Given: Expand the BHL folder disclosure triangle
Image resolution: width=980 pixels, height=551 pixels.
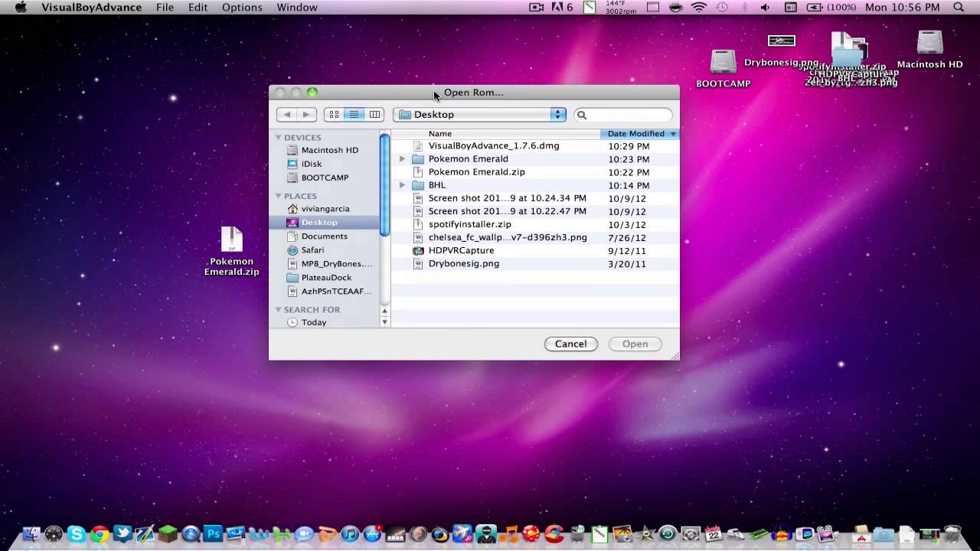Looking at the screenshot, I should click(402, 185).
